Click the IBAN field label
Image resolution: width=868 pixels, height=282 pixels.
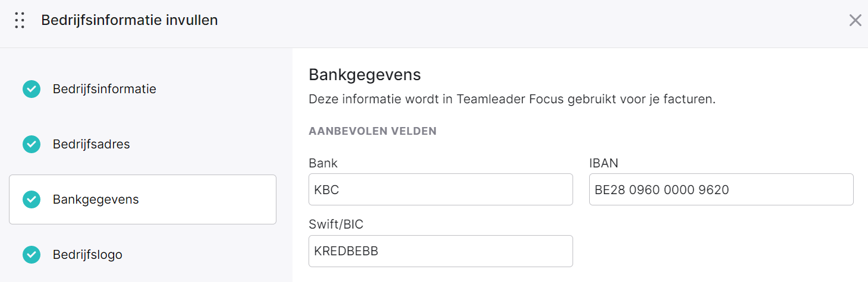[x=604, y=163]
